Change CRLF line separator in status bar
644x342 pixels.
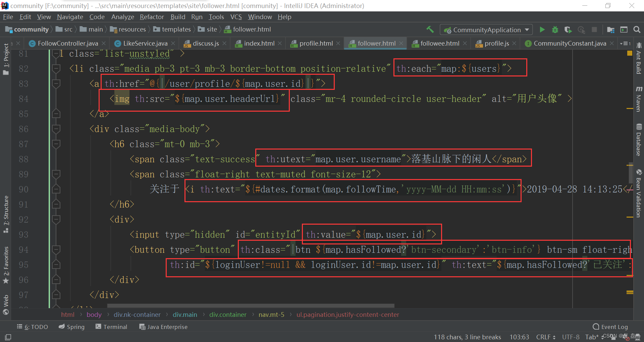point(546,337)
